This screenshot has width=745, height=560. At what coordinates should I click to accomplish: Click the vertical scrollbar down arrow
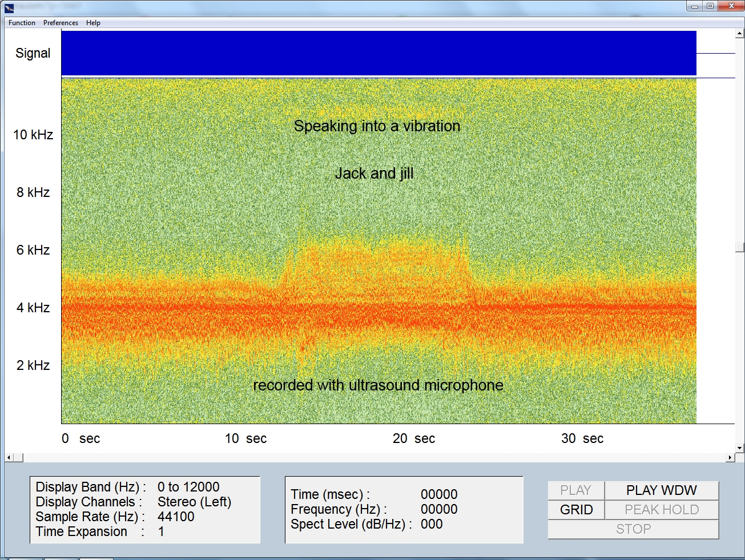739,448
